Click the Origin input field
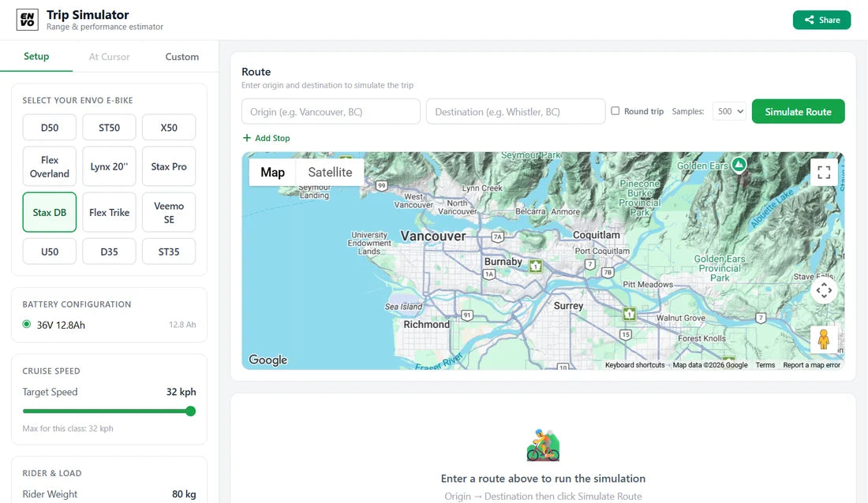The height and width of the screenshot is (503, 868). pos(331,111)
